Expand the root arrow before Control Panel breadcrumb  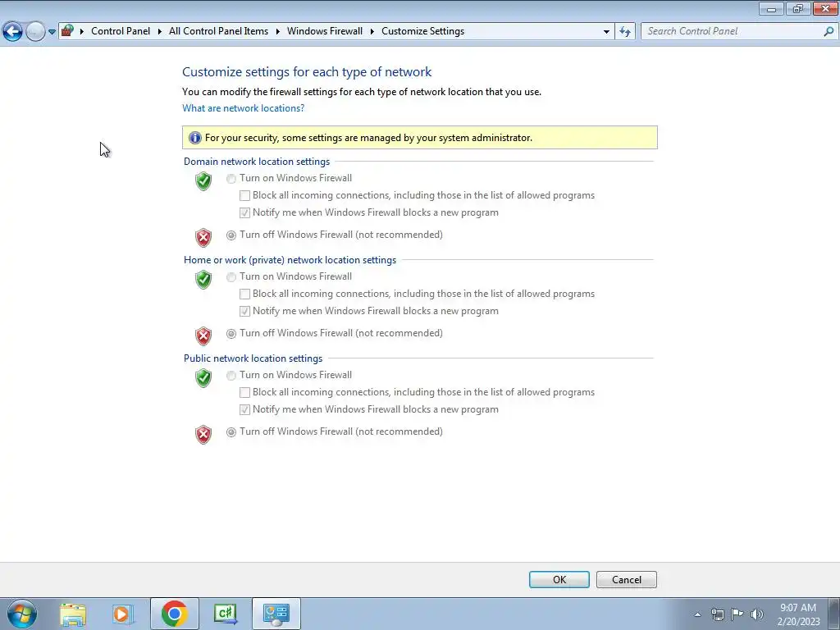pos(82,32)
